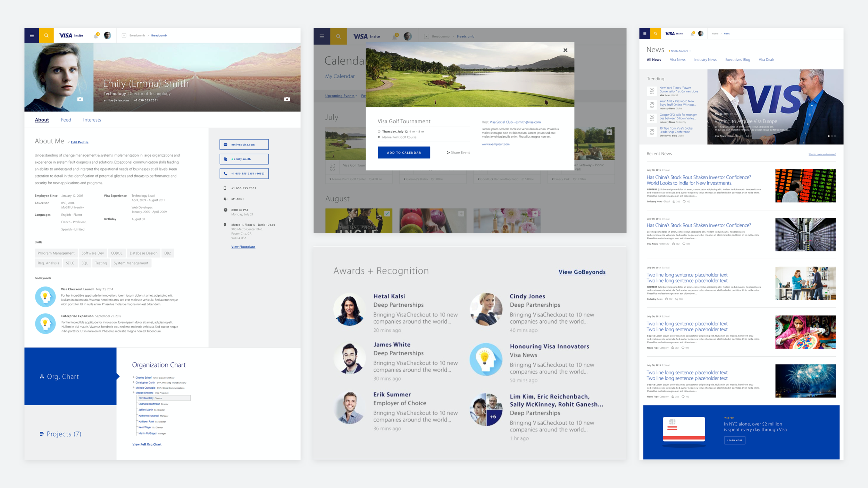Click the first carousel dot on news hero
Viewport: 868px width, 488px height.
[x=829, y=136]
